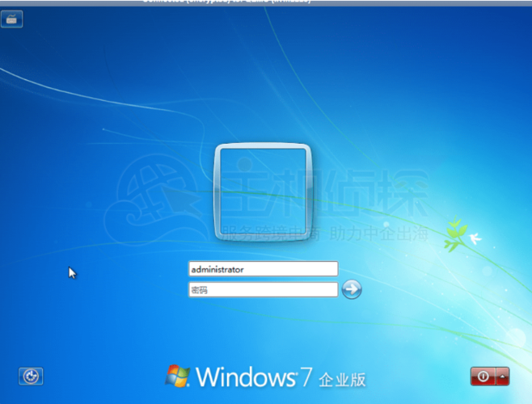The width and height of the screenshot is (532, 404).
Task: Click the remote session title bar
Action: tap(266, 2)
